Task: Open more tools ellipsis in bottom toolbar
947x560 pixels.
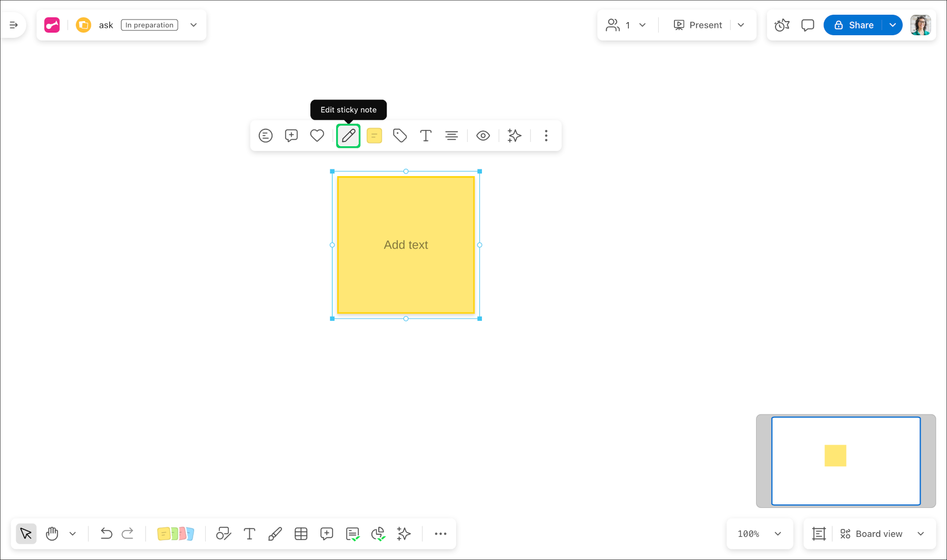Action: pyautogui.click(x=440, y=534)
